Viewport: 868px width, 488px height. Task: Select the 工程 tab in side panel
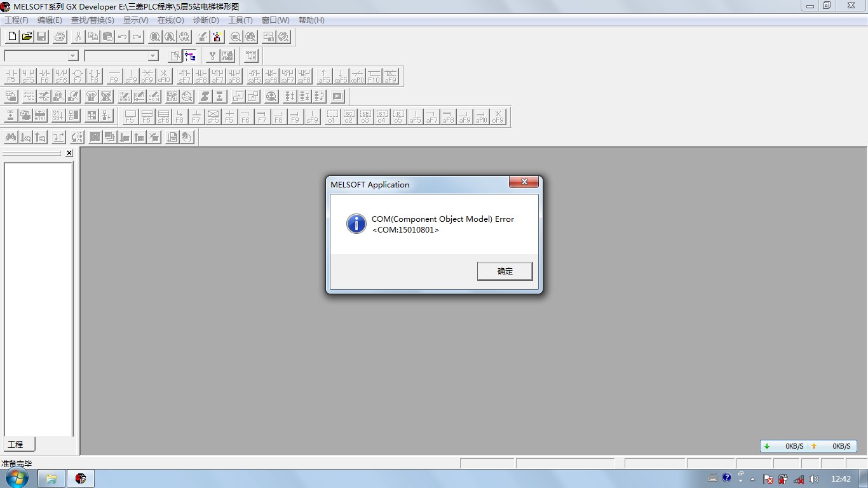click(x=16, y=444)
